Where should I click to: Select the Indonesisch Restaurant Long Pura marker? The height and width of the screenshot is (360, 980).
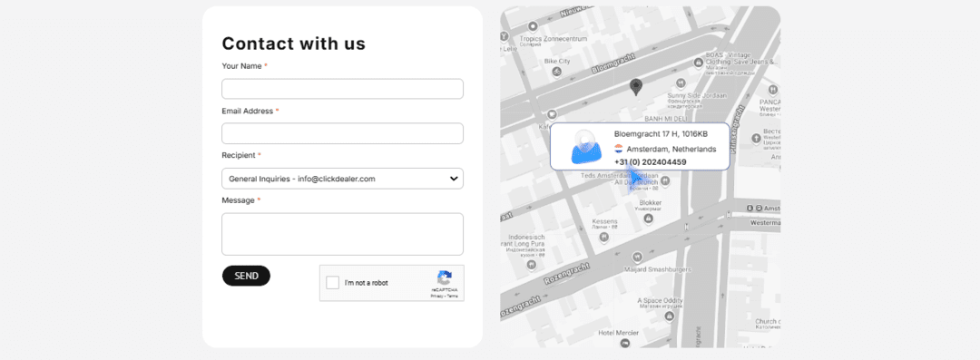[x=531, y=265]
